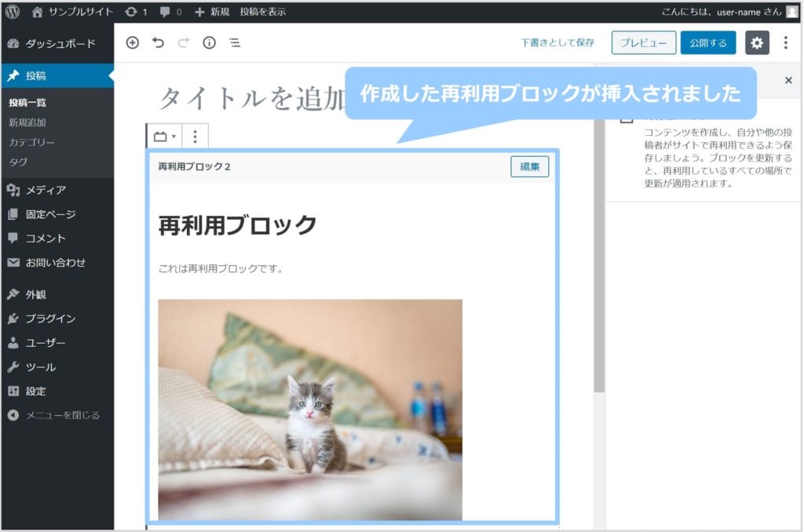Click the 編集 button on reusable block
The image size is (804, 532).
(529, 166)
